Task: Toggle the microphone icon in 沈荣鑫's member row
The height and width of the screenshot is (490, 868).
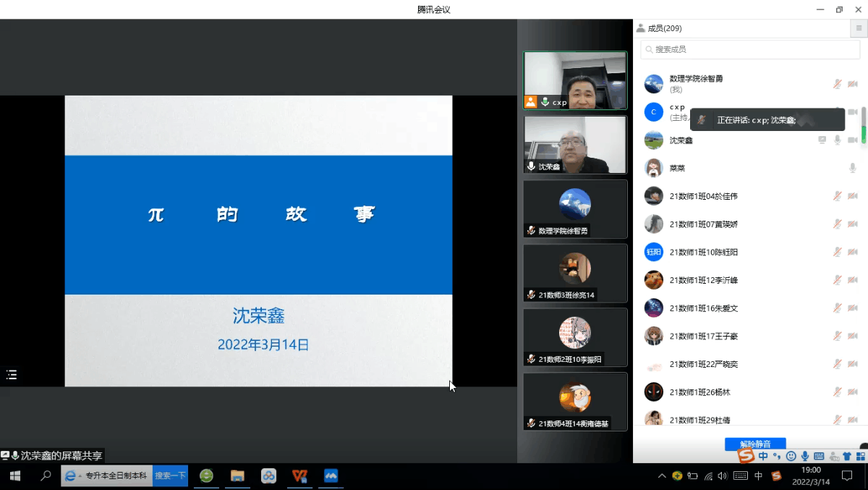Action: (838, 140)
